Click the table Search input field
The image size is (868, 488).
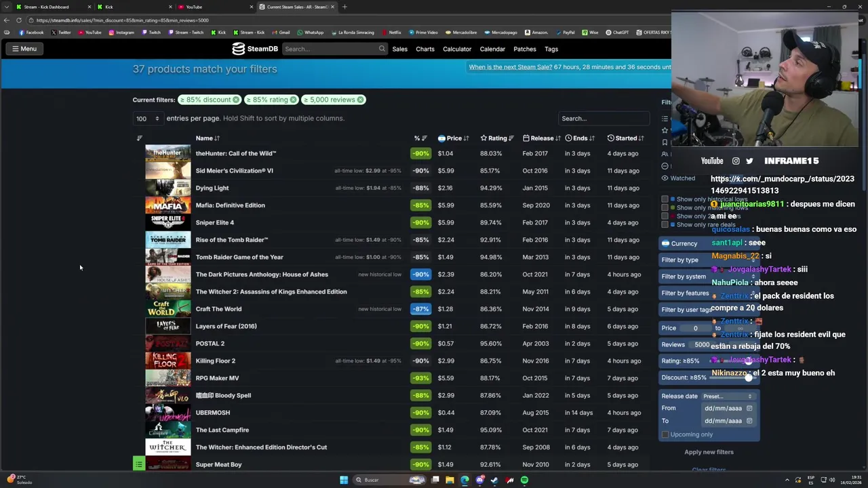pos(604,119)
